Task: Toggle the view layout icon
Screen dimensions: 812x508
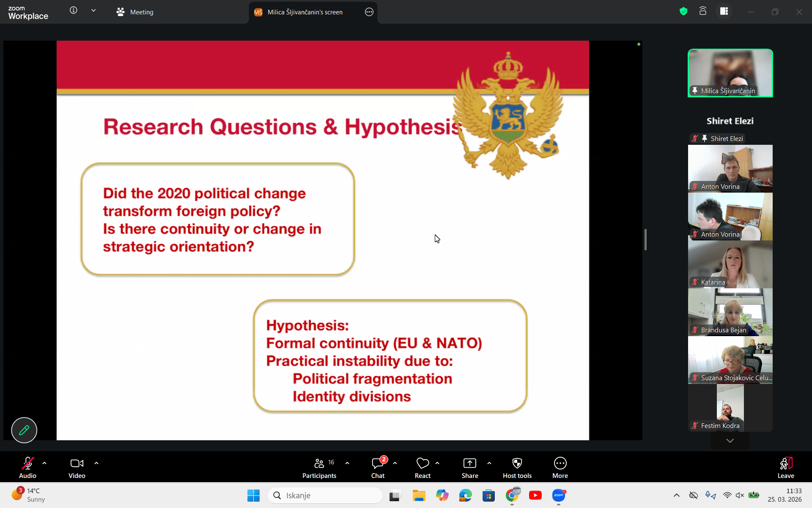Action: [x=724, y=11]
